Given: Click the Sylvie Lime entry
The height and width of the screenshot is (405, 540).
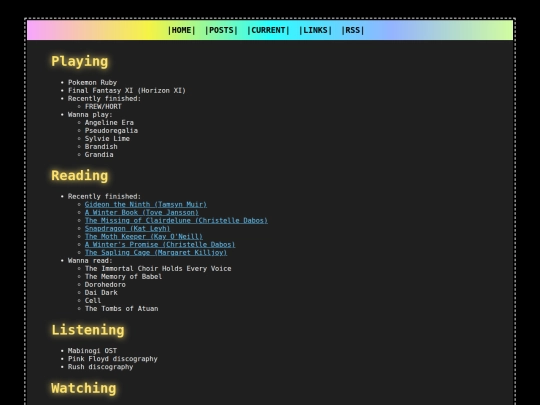Looking at the screenshot, I should [x=107, y=138].
